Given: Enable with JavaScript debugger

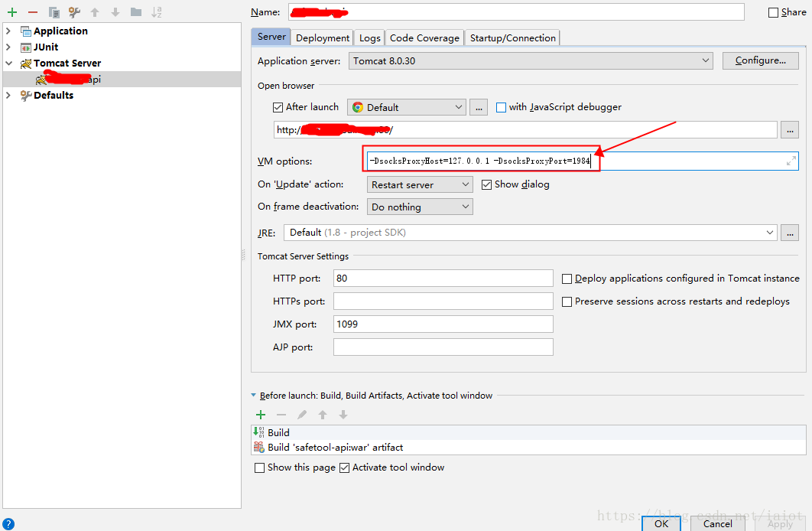Looking at the screenshot, I should point(501,107).
